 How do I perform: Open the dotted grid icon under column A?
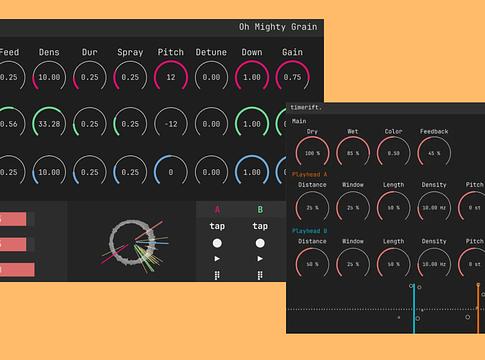pyautogui.click(x=217, y=275)
